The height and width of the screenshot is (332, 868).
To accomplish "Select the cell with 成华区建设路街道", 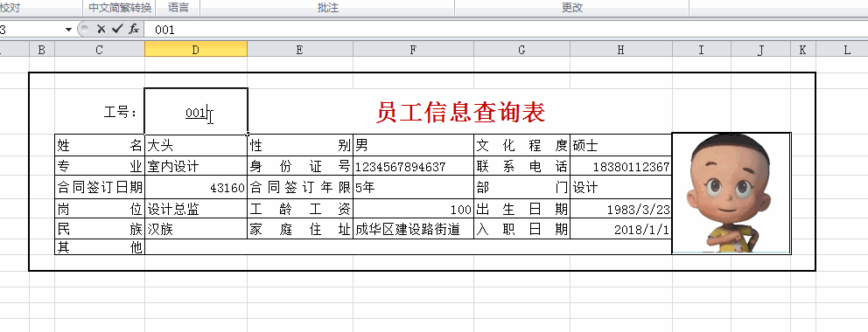I will point(413,229).
